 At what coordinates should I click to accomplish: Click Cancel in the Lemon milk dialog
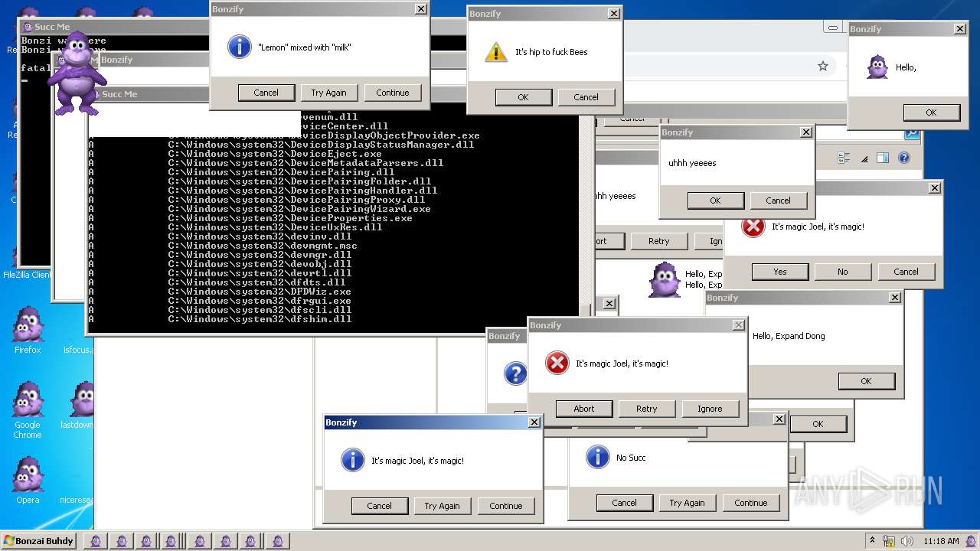(x=266, y=93)
